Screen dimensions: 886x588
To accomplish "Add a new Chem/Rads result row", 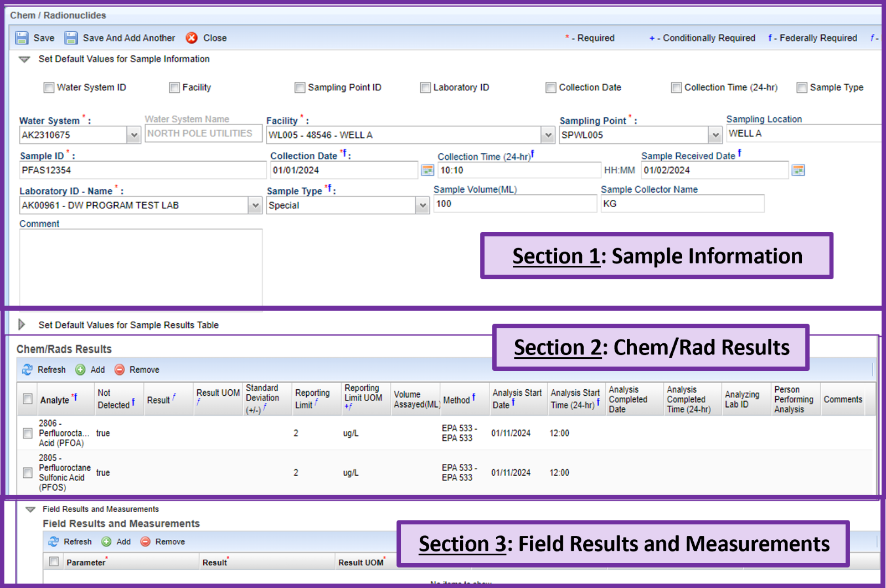I will pos(81,369).
